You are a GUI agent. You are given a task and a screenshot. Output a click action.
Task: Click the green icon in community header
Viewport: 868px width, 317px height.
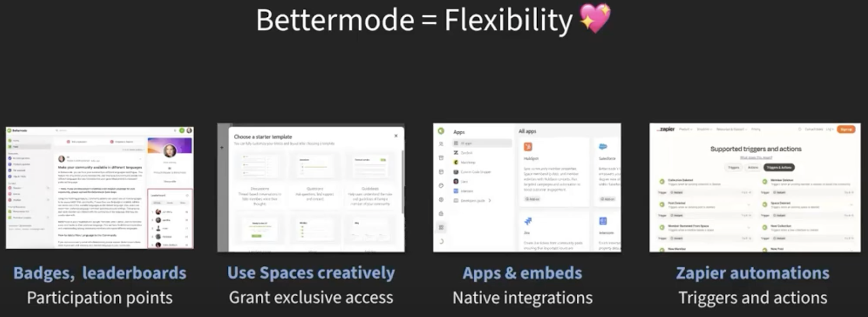182,131
